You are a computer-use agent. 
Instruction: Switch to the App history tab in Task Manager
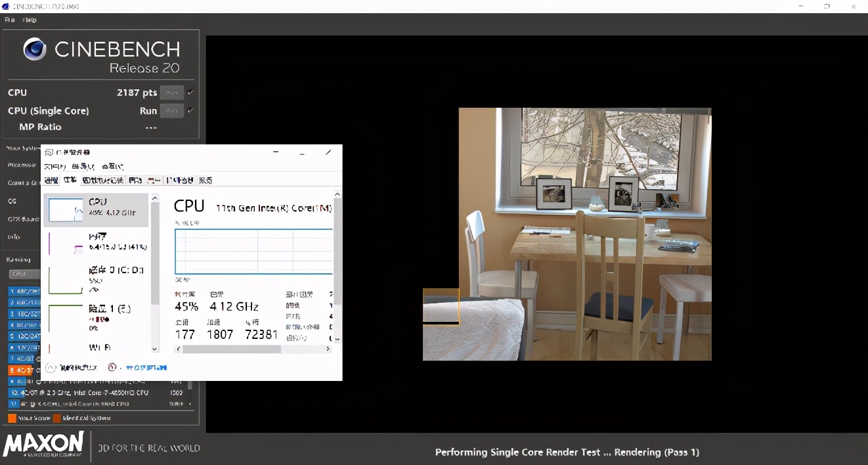(x=102, y=180)
